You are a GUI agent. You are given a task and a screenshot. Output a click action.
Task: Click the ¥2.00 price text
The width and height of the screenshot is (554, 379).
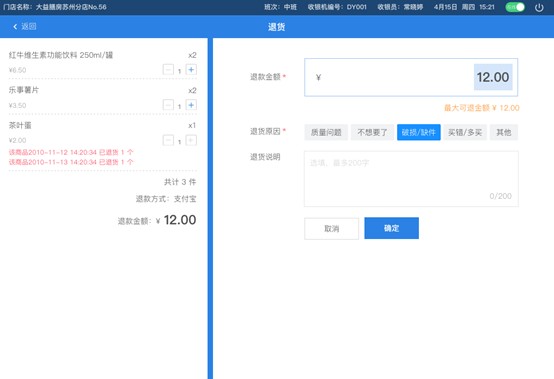tap(17, 140)
